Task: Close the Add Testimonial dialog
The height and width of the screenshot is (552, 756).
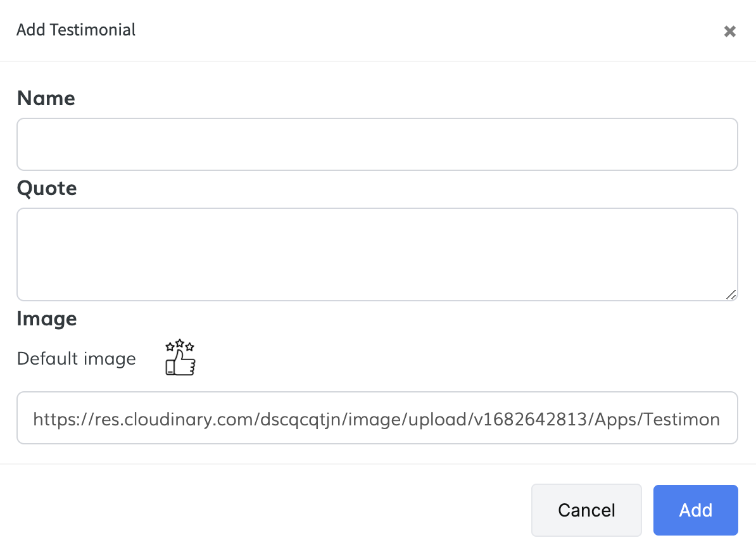Action: pos(729,32)
